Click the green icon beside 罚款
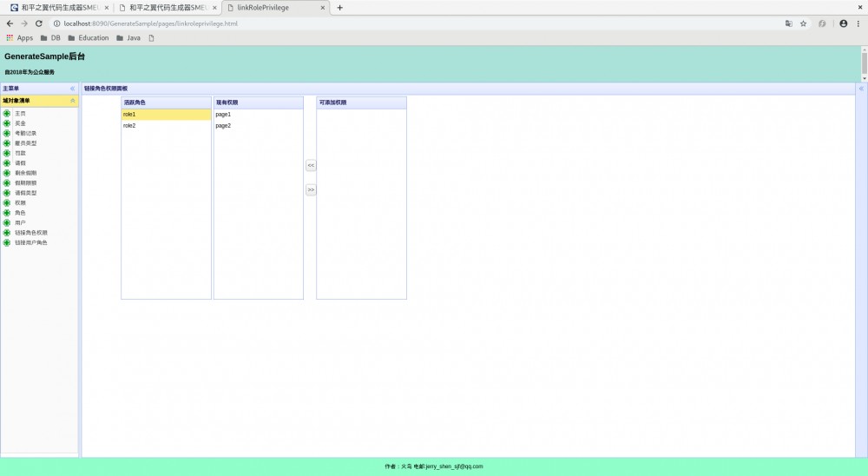Screen dimensions: 868x476 [7, 153]
